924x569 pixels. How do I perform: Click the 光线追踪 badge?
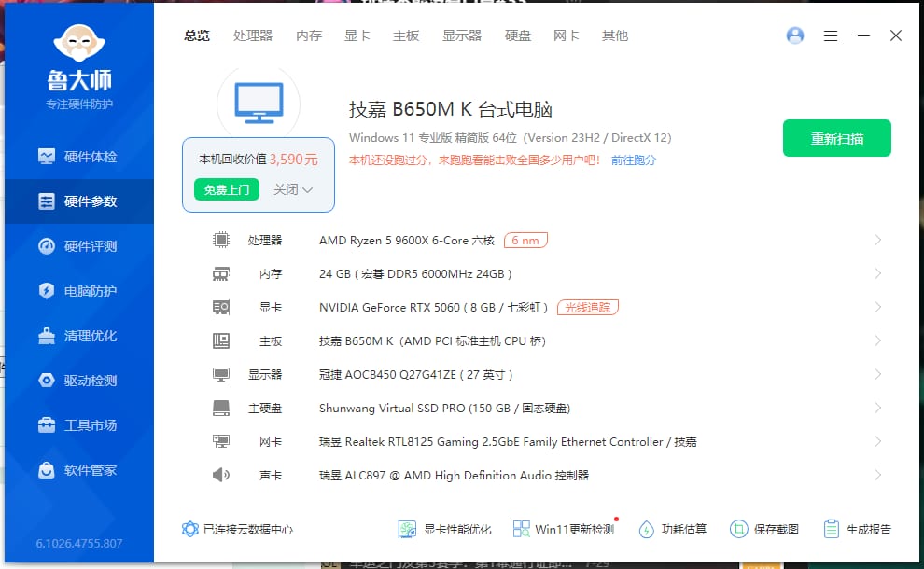point(587,308)
